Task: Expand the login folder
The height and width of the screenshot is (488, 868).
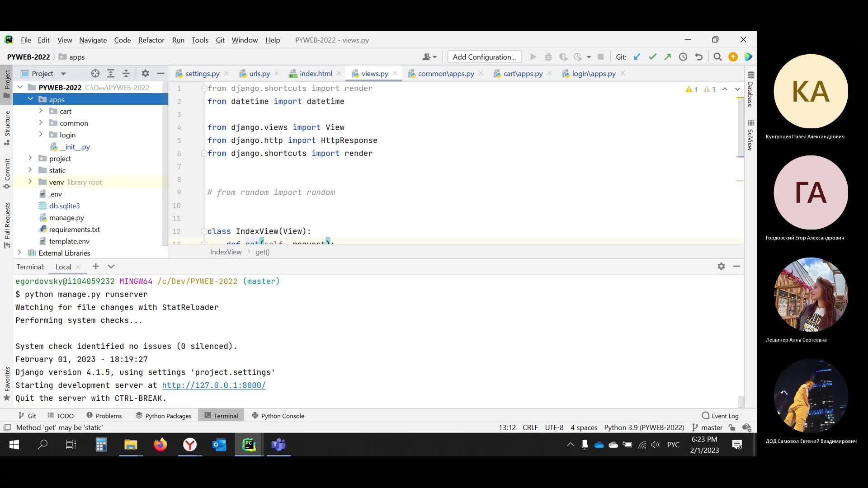Action: click(x=41, y=134)
